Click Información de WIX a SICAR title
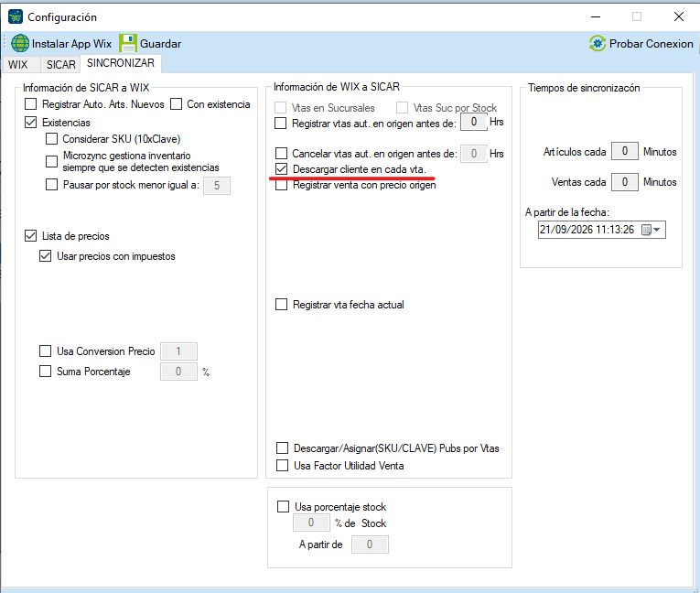 [x=337, y=87]
